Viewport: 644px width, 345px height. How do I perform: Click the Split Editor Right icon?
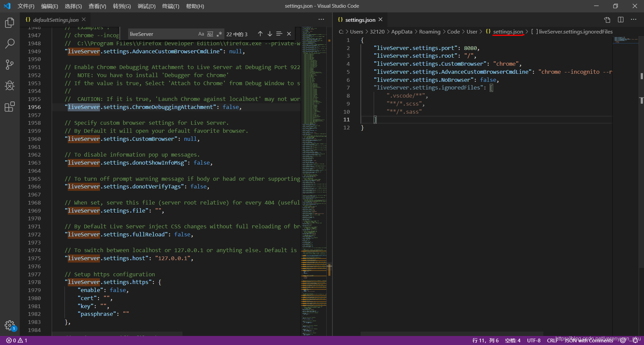click(x=621, y=20)
